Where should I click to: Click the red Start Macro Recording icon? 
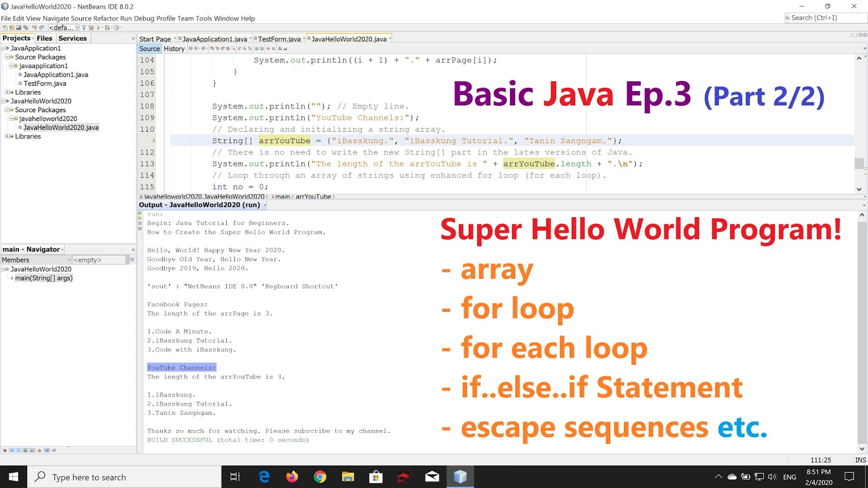[x=268, y=49]
